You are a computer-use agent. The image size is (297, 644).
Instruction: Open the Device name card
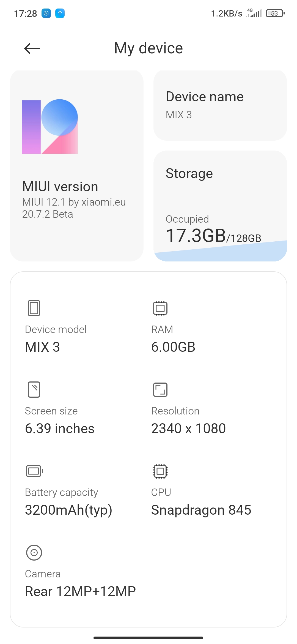pyautogui.click(x=220, y=105)
